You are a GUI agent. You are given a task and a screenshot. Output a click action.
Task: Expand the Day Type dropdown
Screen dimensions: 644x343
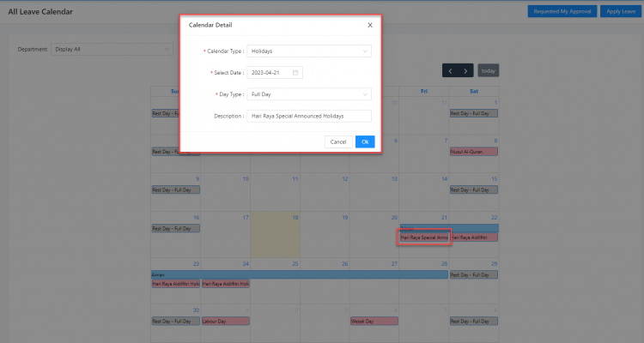pyautogui.click(x=308, y=93)
